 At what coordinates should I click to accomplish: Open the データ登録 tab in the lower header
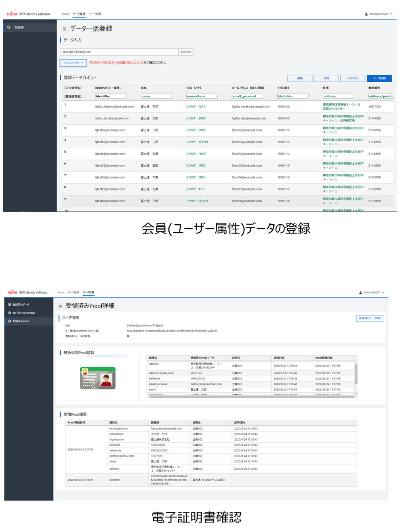click(x=73, y=293)
